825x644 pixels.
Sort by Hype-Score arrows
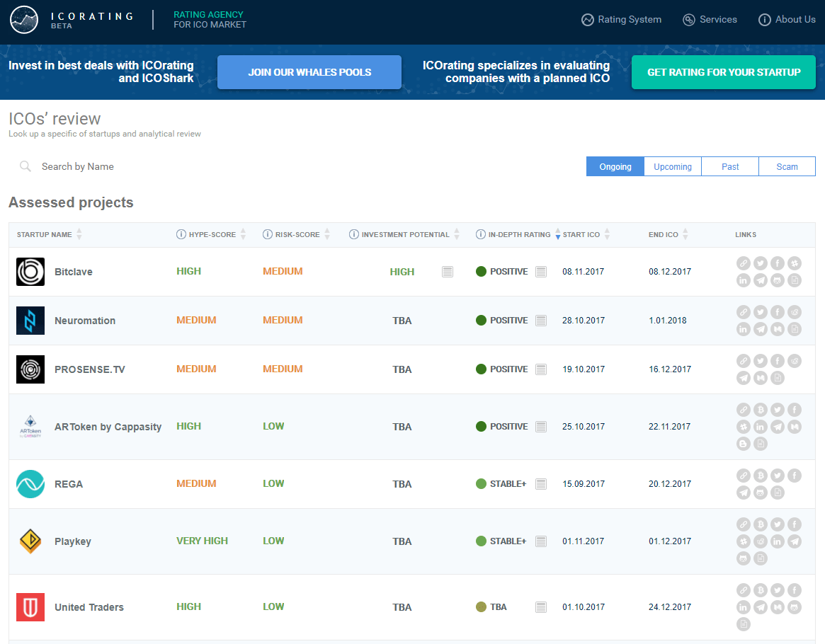click(x=243, y=234)
